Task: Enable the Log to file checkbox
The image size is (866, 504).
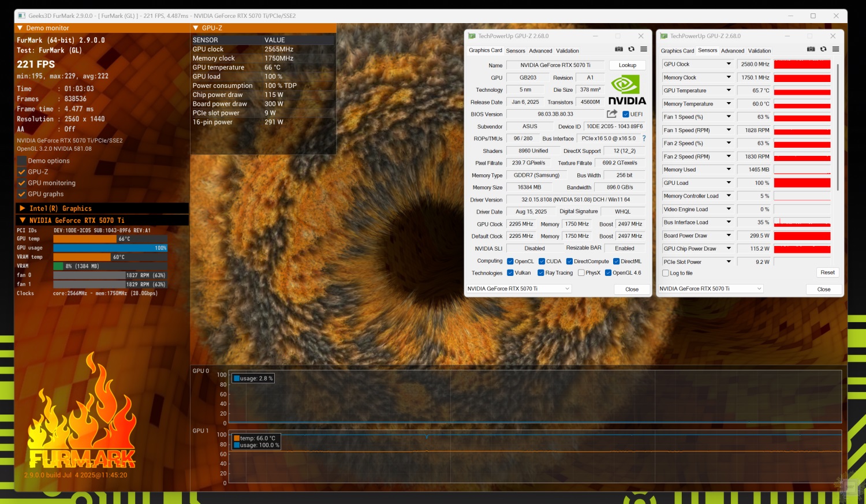Action: (666, 273)
